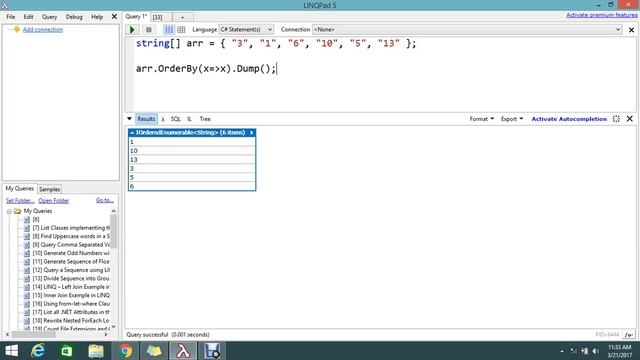Collapse the IOrderedEnumerable result header triangle
The width and height of the screenshot is (640, 360).
coord(132,133)
